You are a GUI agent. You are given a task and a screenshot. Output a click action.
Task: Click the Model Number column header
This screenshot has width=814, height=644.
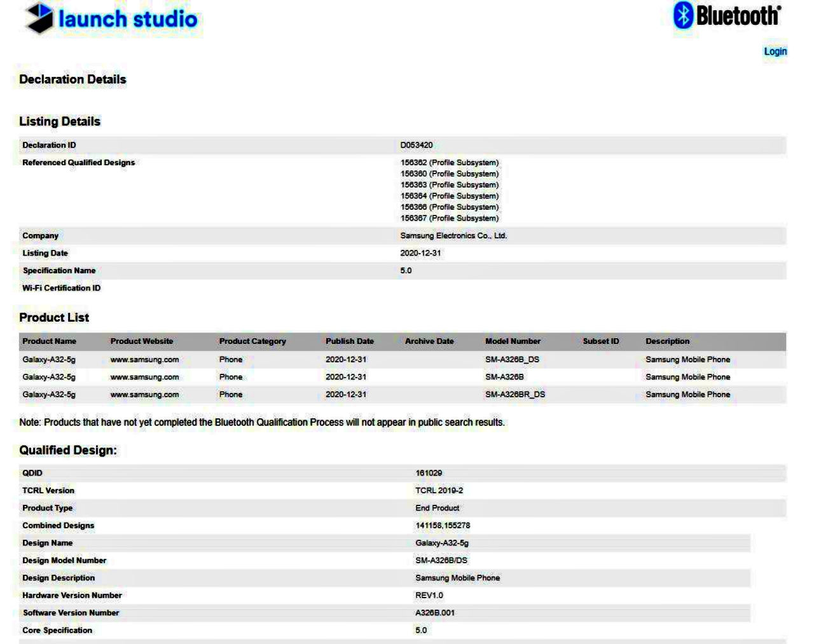(x=513, y=341)
